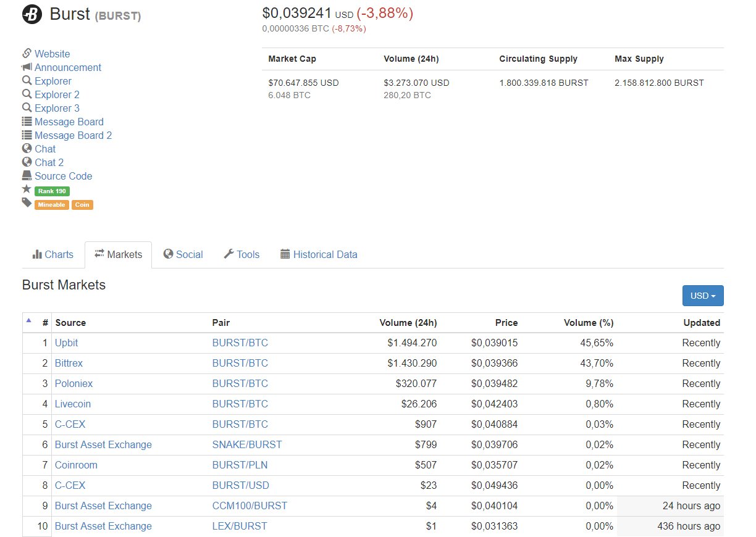Screen dimensions: 756x537
Task: Open the BURST/USD pair link
Action: pos(241,485)
